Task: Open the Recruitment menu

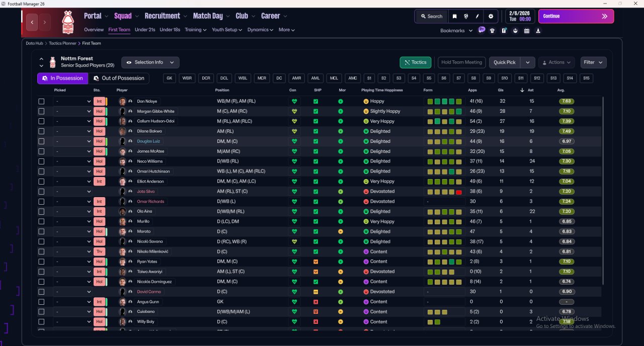Action: tap(166, 16)
